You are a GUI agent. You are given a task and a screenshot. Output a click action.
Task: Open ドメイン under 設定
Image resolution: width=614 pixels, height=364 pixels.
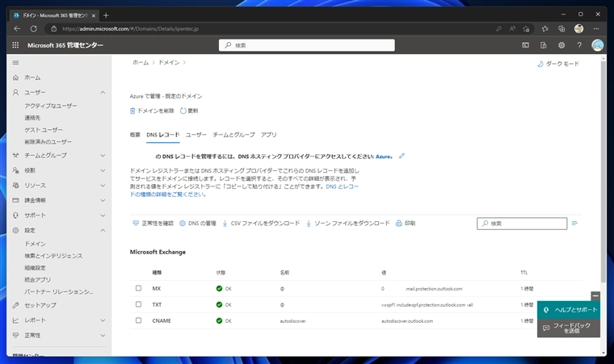[36, 244]
